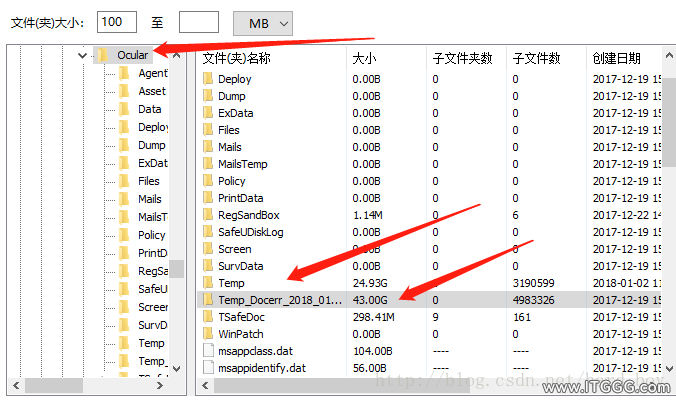
Task: Click the tree panel scroll-left arrow
Action: coord(16,385)
